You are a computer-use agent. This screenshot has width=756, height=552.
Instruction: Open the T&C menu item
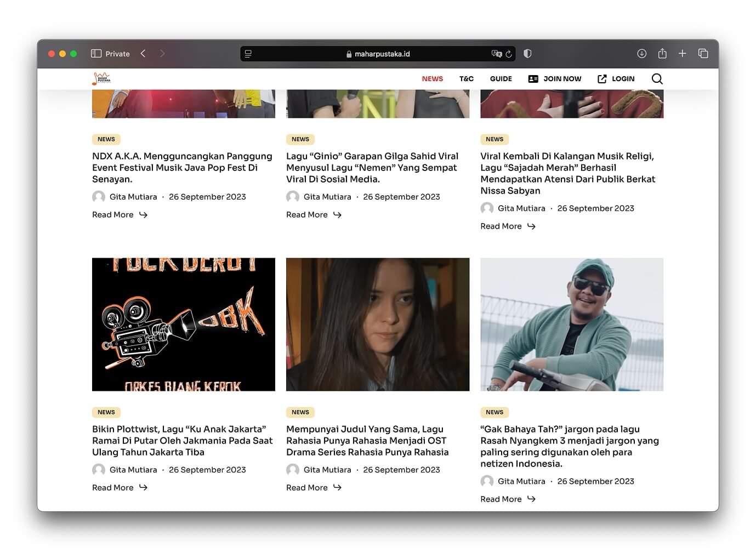point(466,79)
